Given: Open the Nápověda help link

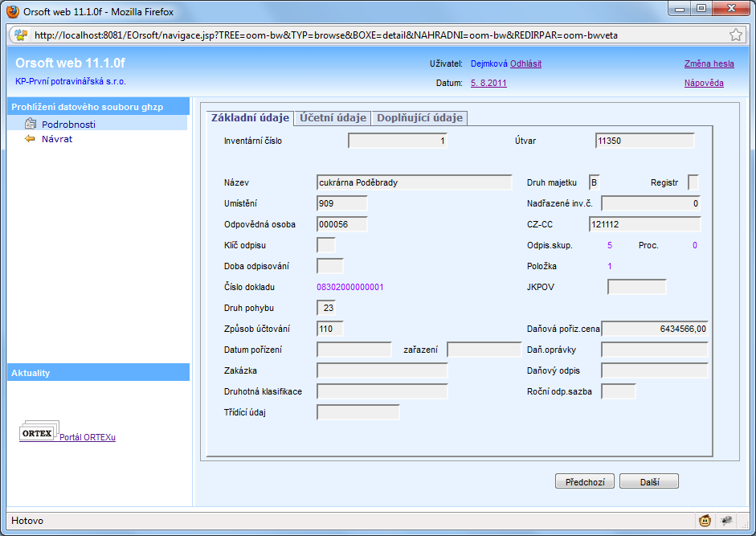Looking at the screenshot, I should pos(704,83).
